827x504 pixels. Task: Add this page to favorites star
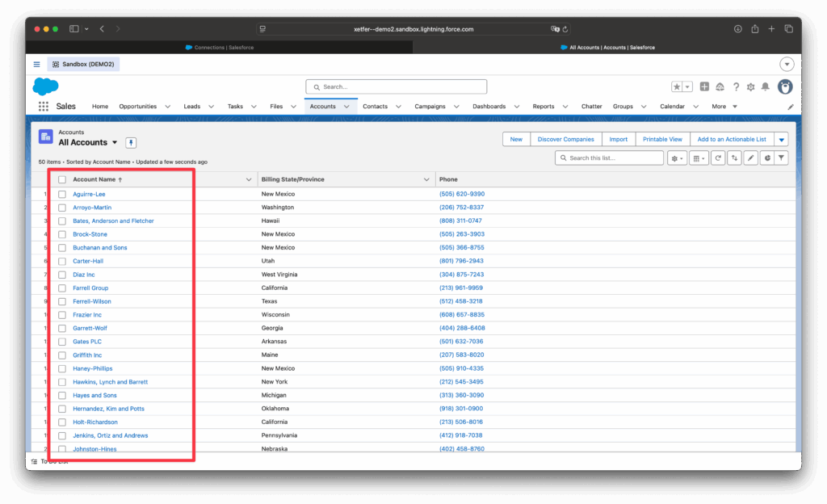coord(677,87)
